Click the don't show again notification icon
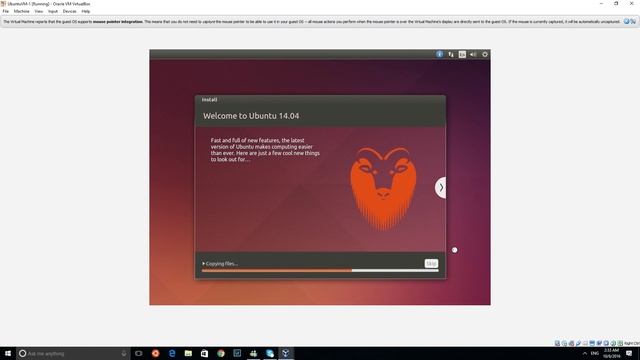The width and height of the screenshot is (640, 360). pyautogui.click(x=633, y=22)
